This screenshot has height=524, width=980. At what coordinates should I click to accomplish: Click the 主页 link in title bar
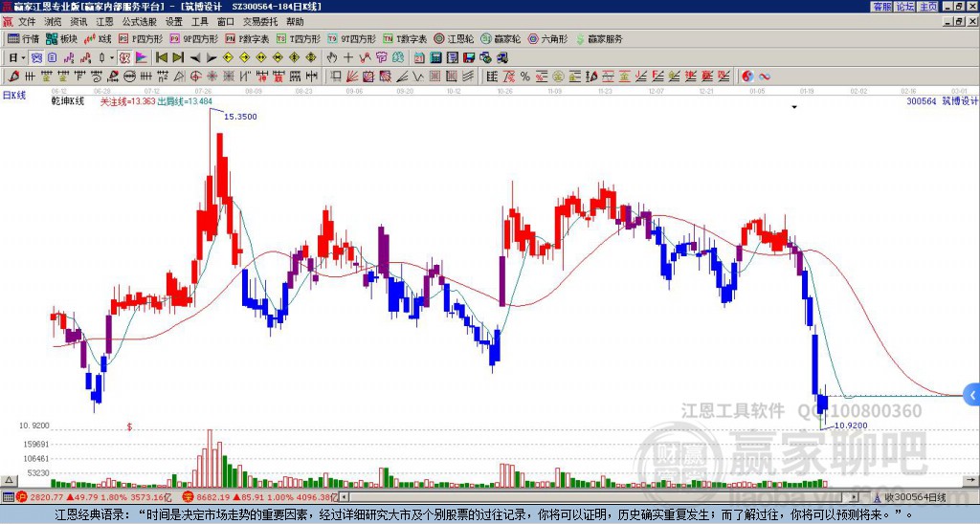(x=928, y=7)
